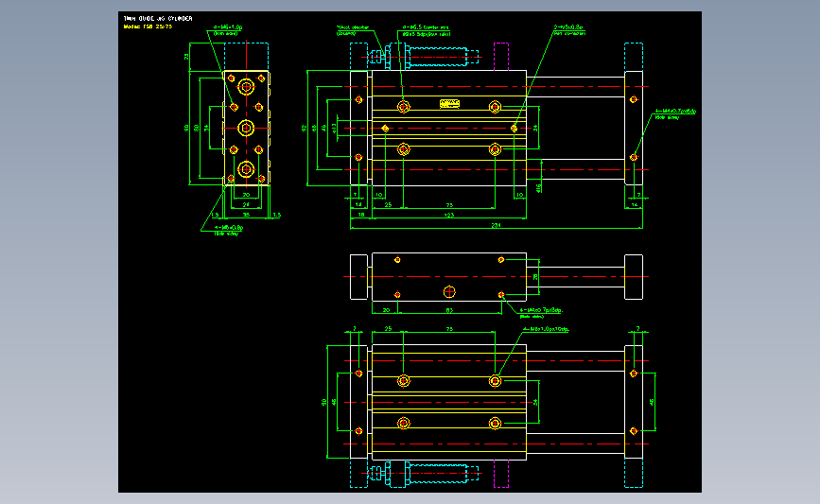Image resolution: width=820 pixels, height=504 pixels.
Task: Click the port connection note at top right
Action: tap(569, 30)
